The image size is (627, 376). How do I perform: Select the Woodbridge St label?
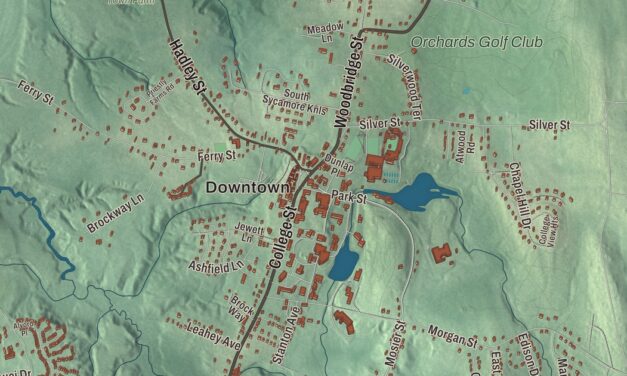coord(349,82)
